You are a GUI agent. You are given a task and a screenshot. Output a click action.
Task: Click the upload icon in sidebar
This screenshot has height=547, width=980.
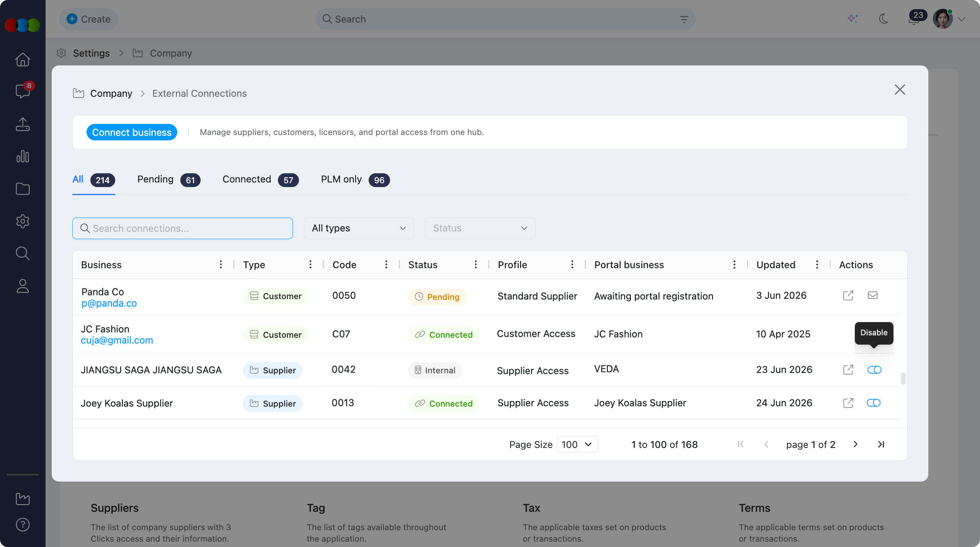coord(23,124)
